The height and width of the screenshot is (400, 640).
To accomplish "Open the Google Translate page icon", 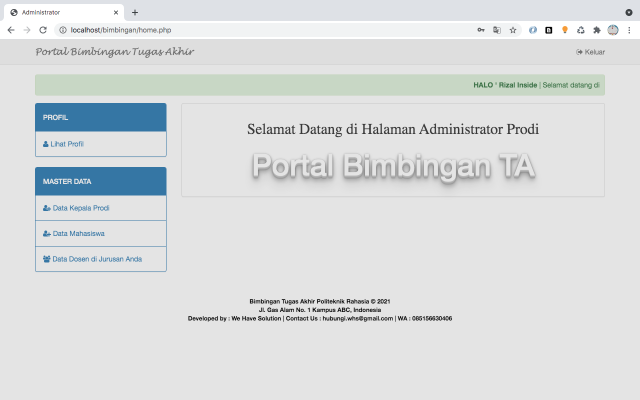I will coord(497,30).
